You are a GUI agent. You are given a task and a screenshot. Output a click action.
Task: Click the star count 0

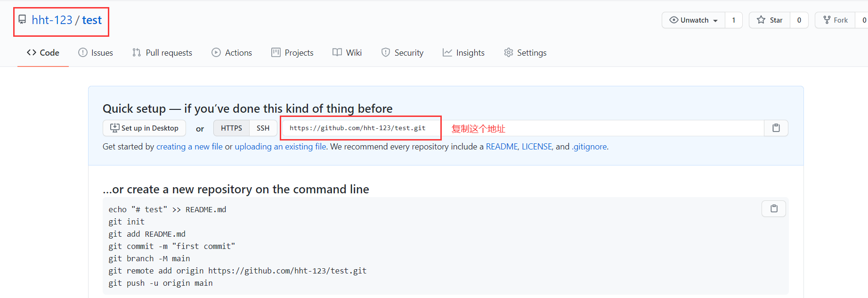point(799,20)
